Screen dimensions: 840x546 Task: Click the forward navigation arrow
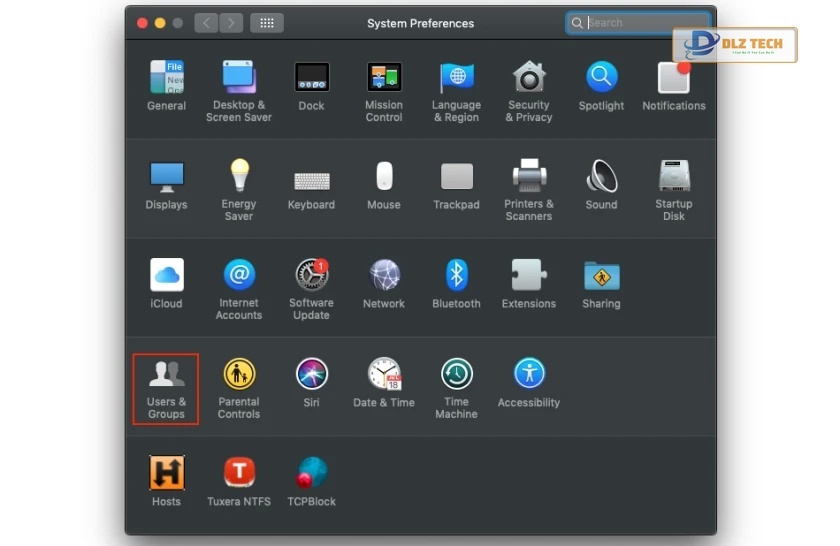pyautogui.click(x=231, y=23)
